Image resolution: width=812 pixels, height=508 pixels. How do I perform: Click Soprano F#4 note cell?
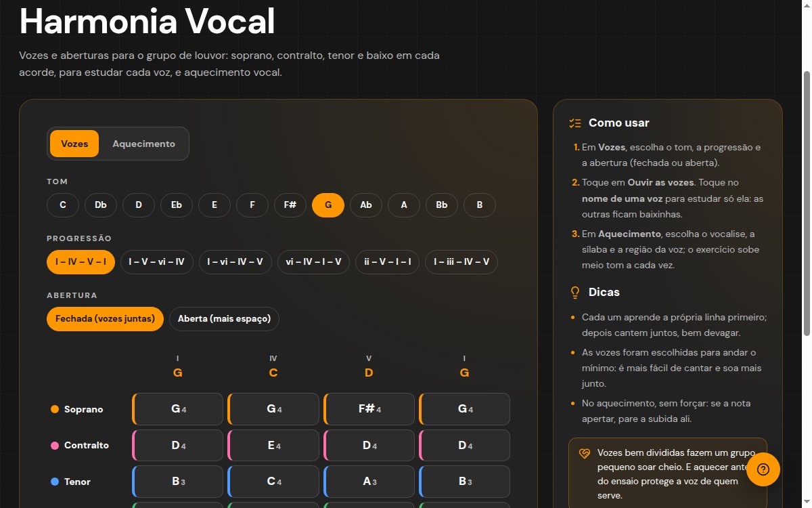tap(369, 409)
